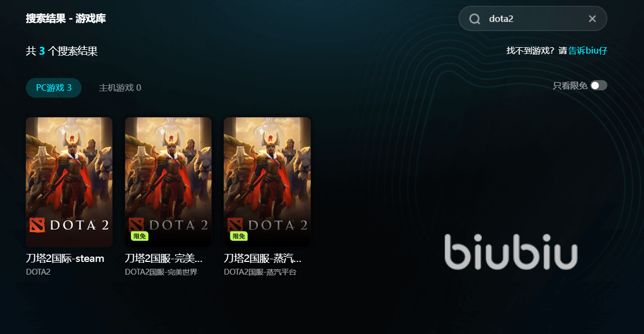This screenshot has width=644, height=334.
Task: Click the Dota 2 logo on 完美世界 card
Action: (x=168, y=224)
